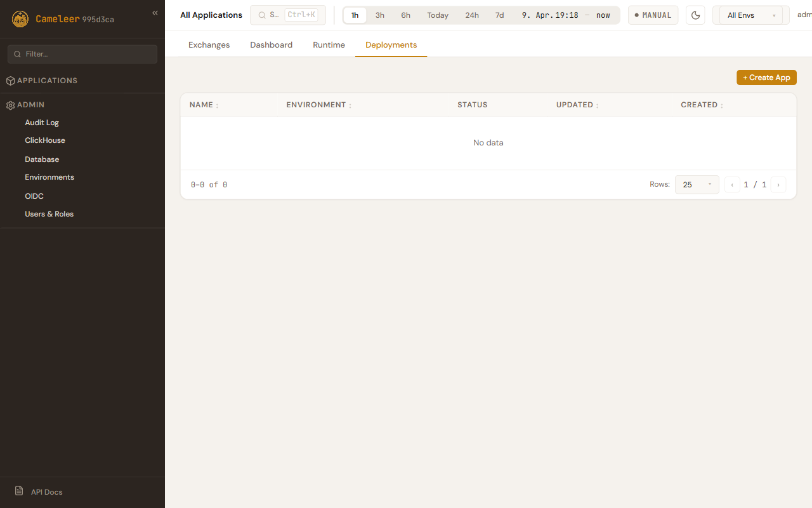Click the Cameleer logo icon
812x508 pixels.
(x=20, y=19)
